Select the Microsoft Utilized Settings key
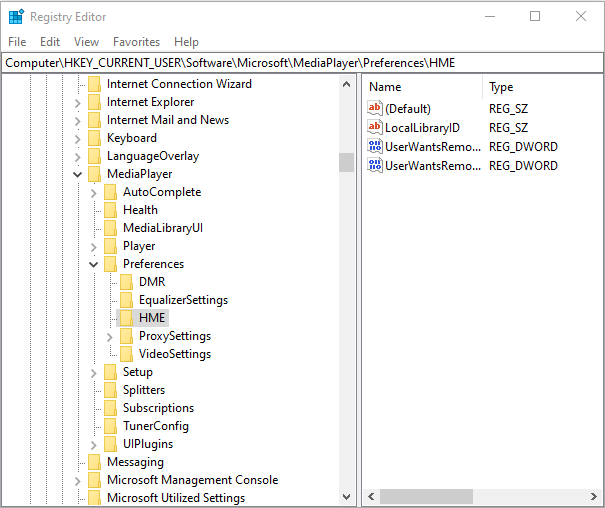Image resolution: width=605 pixels, height=508 pixels. coord(176,498)
